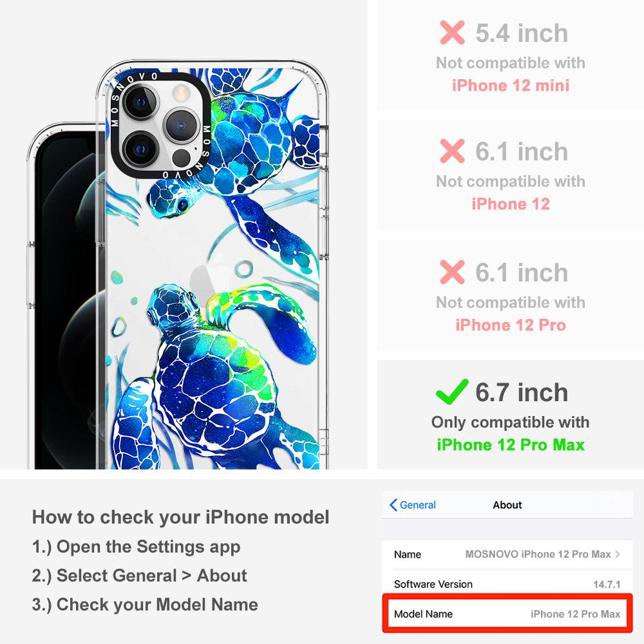Click the About title header
Image resolution: width=644 pixels, height=644 pixels.
[x=507, y=505]
